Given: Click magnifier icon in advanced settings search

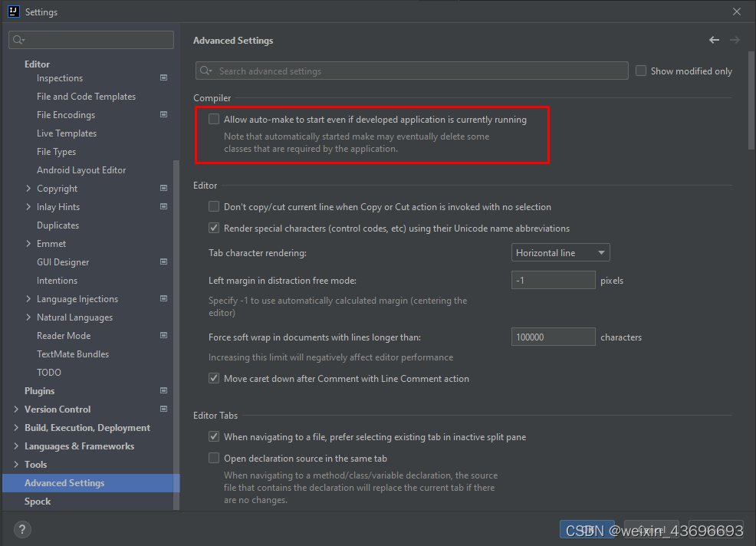Looking at the screenshot, I should [x=206, y=71].
